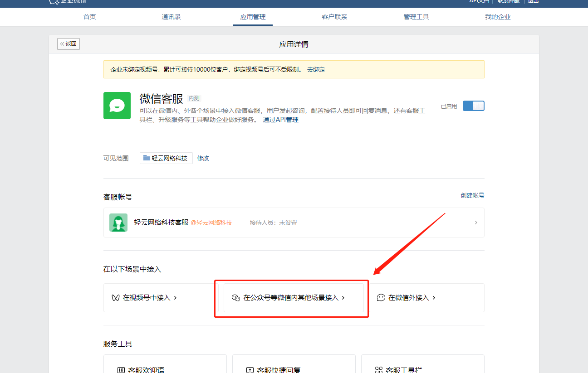Click the WeChat bubbles icon for 公众号 access
This screenshot has height=373, width=588.
tap(235, 298)
